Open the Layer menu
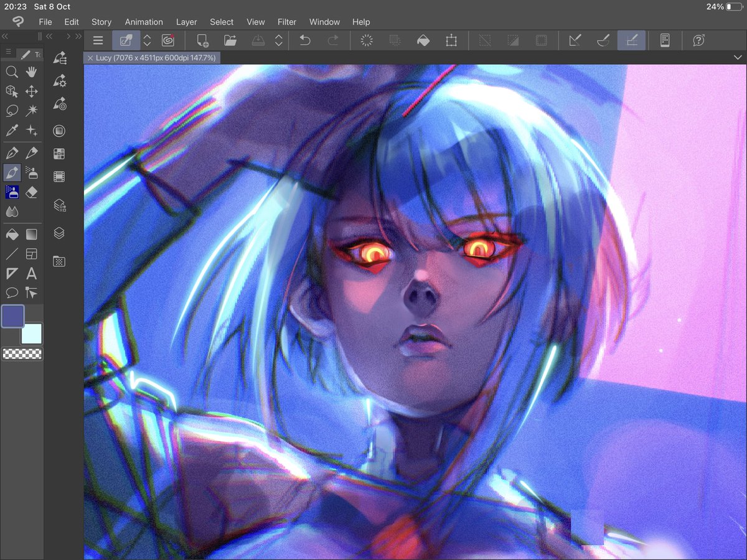 point(186,22)
